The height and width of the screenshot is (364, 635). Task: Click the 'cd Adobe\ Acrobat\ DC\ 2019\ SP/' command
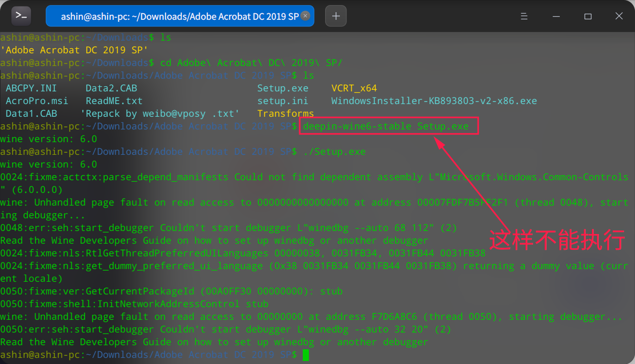click(x=251, y=63)
